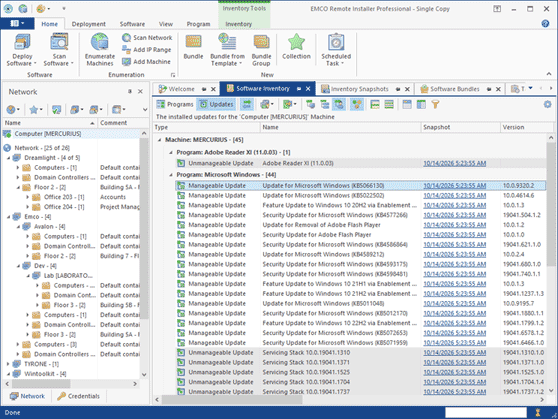Expand the Network toolbar overflow chevron
The width and height of the screenshot is (558, 419).
click(x=145, y=109)
